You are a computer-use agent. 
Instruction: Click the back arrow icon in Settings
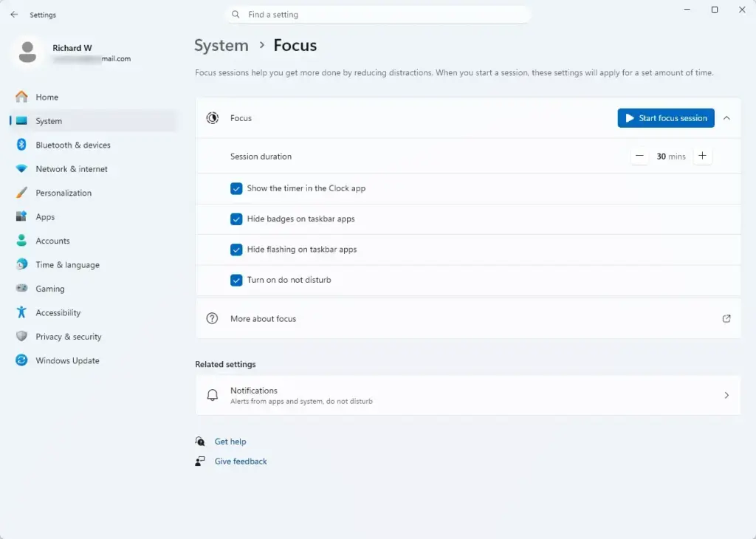pyautogui.click(x=14, y=15)
